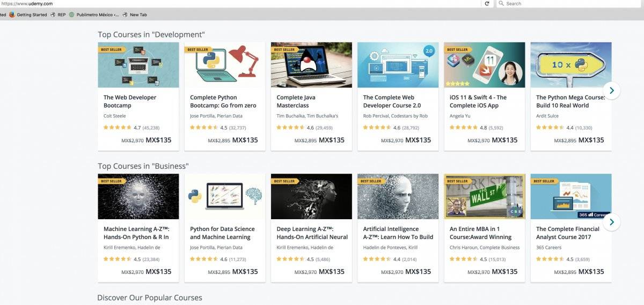Click the Firefox icon next to Getting Started
Viewport: 644px width, 305px height.
pos(12,14)
